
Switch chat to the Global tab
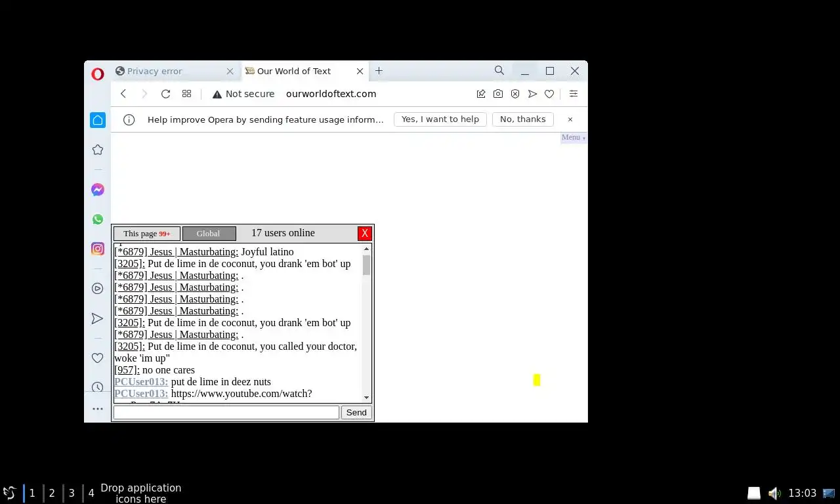(209, 234)
